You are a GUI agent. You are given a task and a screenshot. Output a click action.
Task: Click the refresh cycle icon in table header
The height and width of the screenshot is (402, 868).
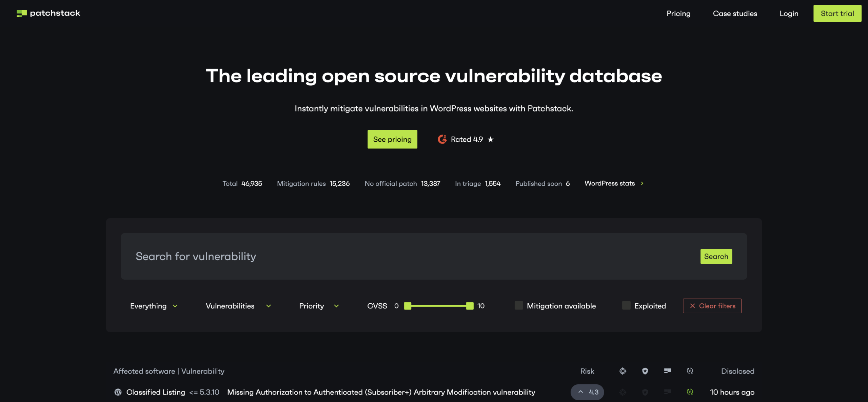pos(690,371)
